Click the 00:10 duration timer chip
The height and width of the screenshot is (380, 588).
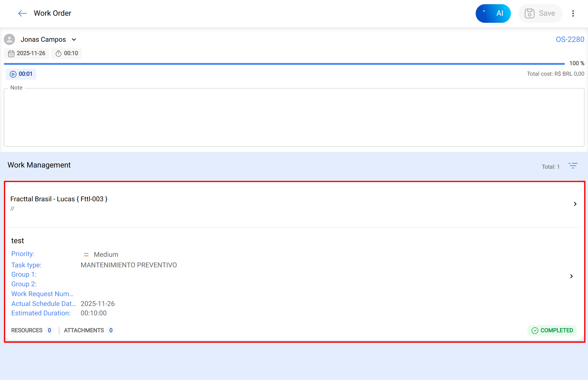click(x=67, y=53)
